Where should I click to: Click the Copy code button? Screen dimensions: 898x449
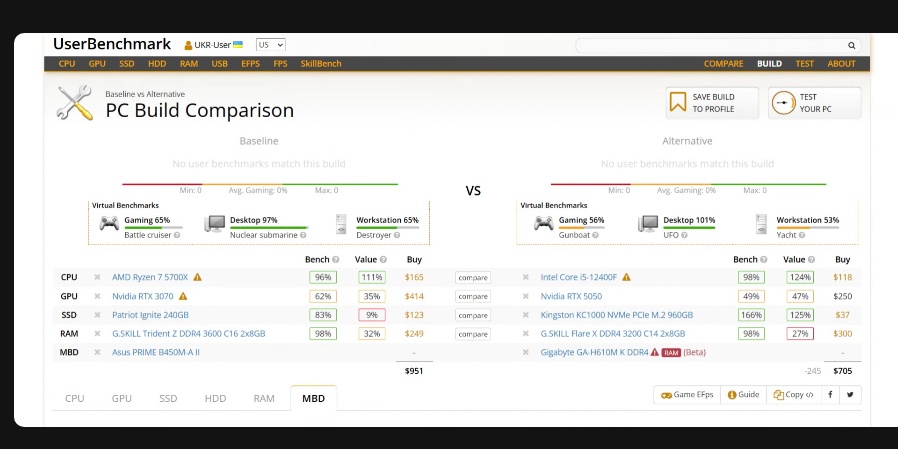click(794, 395)
